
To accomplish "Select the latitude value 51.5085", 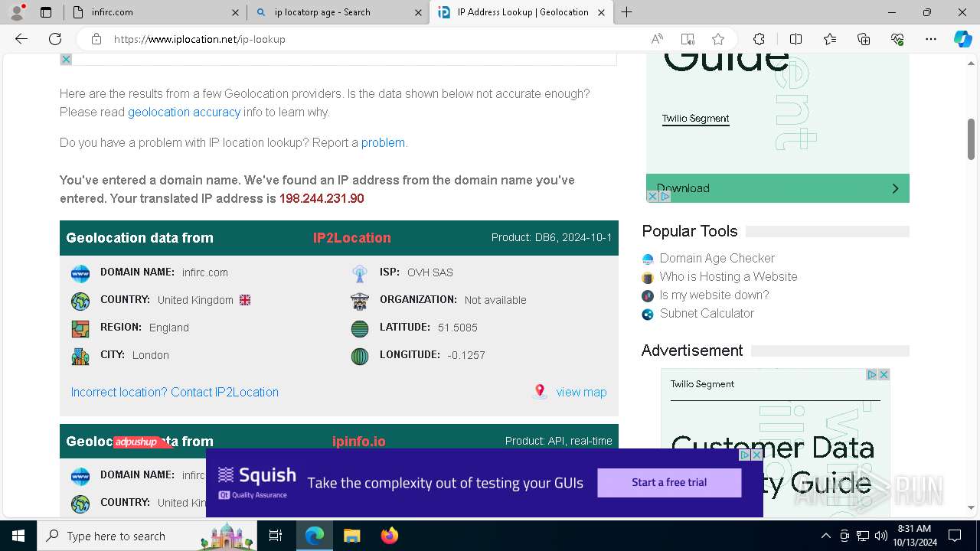I will click(458, 328).
